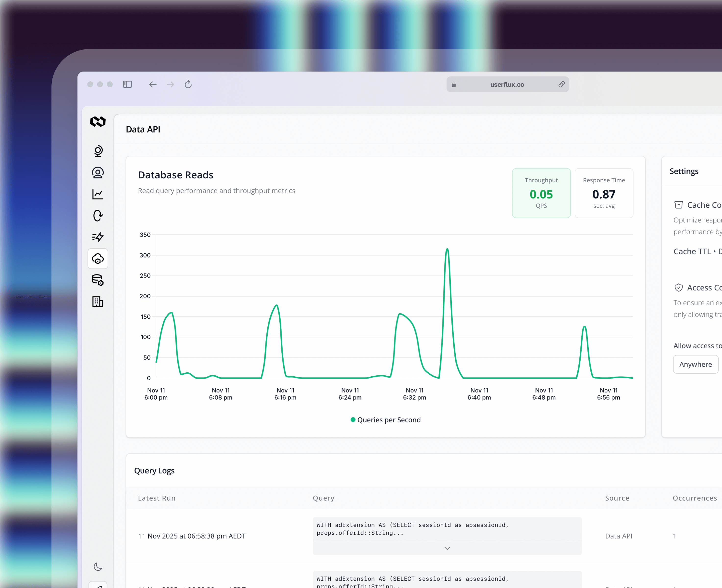Select the analytics chart icon in the sidebar
The height and width of the screenshot is (588, 722).
98,194
